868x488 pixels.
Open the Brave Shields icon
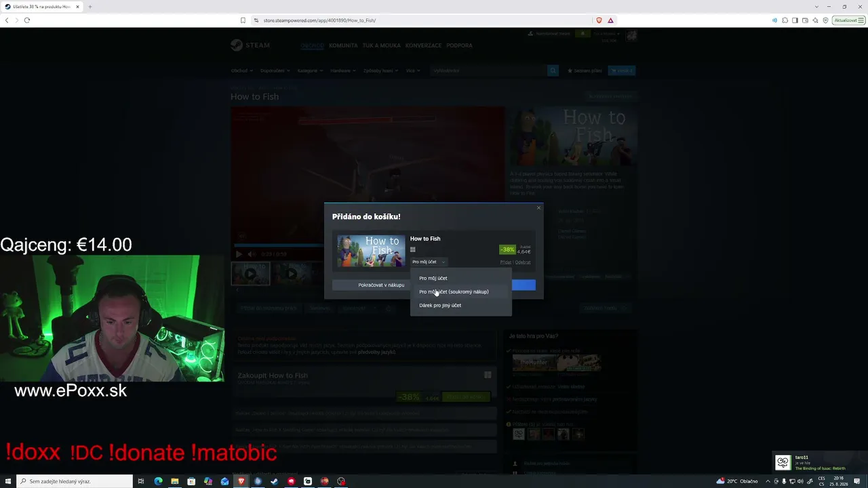click(599, 20)
